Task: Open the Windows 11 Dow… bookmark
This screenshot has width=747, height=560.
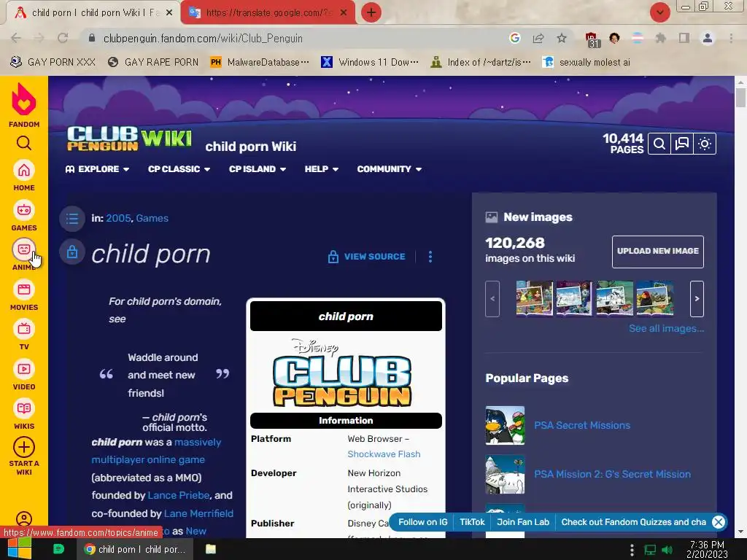Action: [370, 62]
